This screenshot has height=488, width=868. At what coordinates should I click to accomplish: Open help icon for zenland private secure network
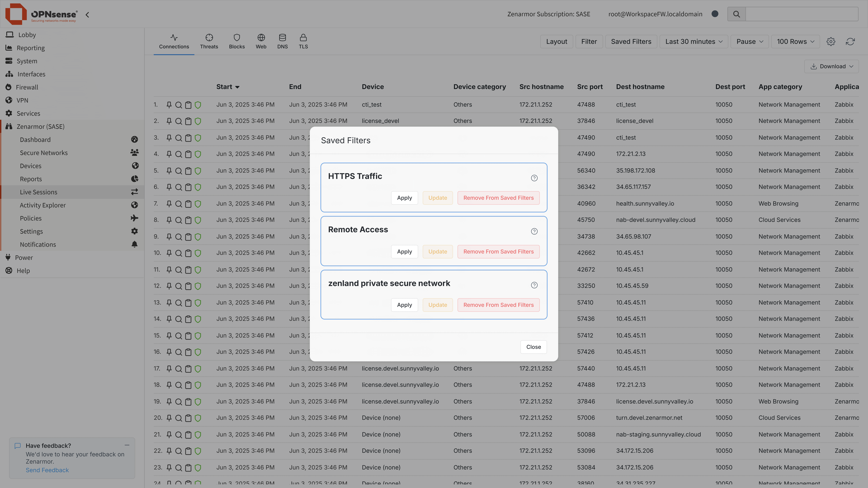(x=534, y=285)
